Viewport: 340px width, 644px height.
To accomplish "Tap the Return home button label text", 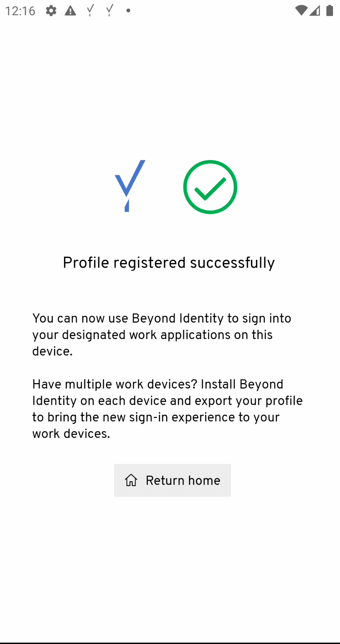I will (183, 480).
